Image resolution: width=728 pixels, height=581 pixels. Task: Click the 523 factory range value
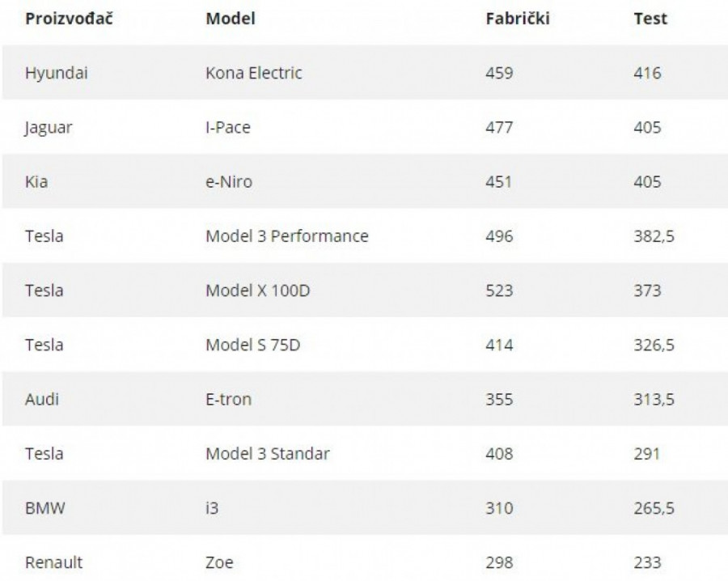point(499,290)
